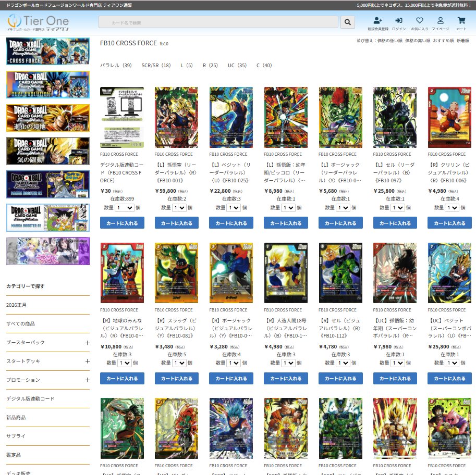Open new member registration icon

click(x=377, y=21)
